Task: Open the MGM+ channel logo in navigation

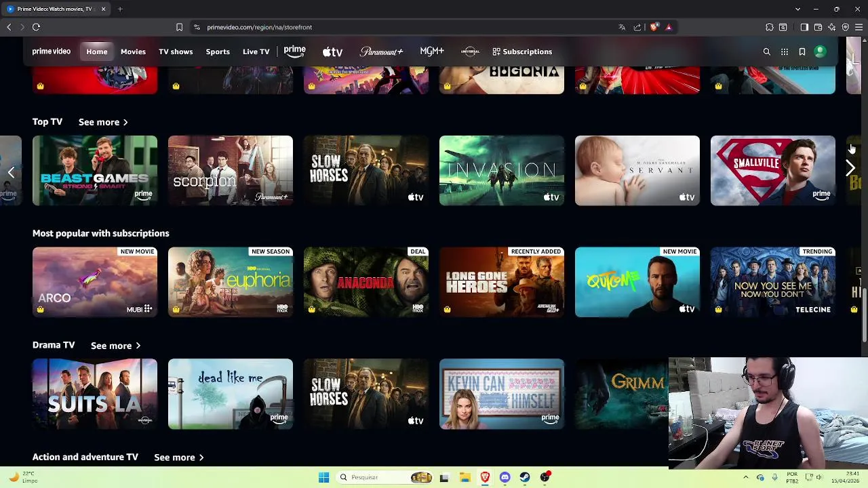Action: coord(432,52)
